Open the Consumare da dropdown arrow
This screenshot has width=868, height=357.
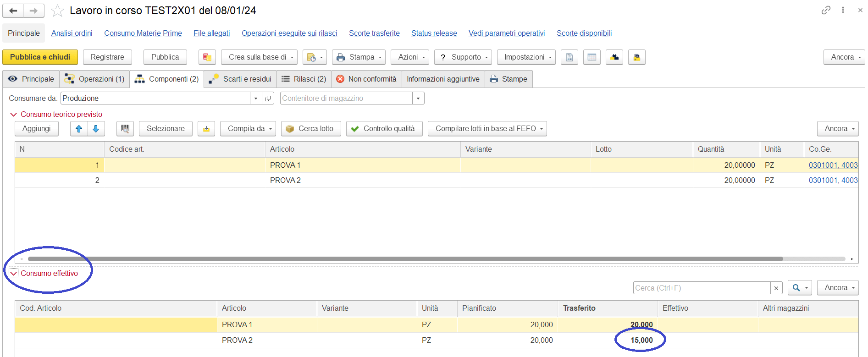pos(256,98)
